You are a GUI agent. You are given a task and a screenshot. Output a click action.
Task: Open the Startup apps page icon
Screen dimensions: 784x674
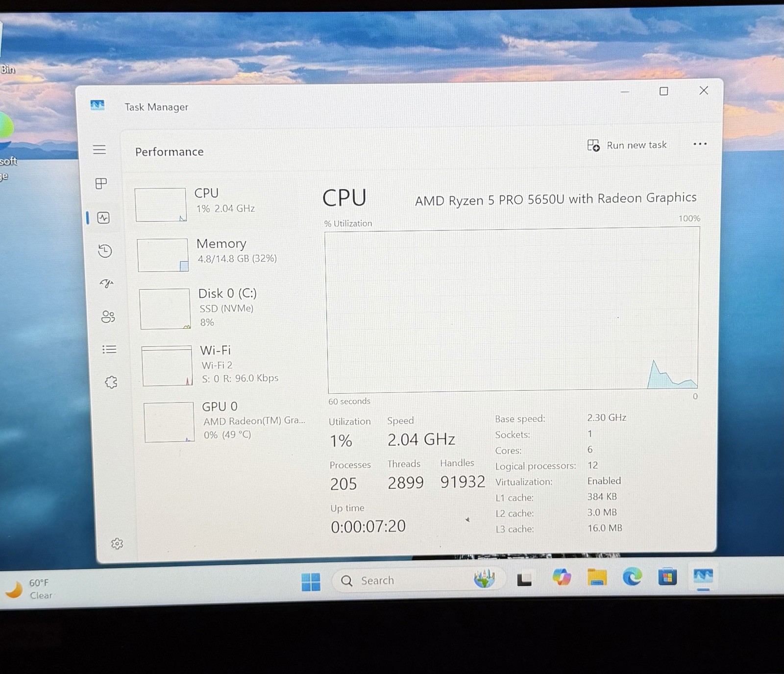tap(106, 284)
